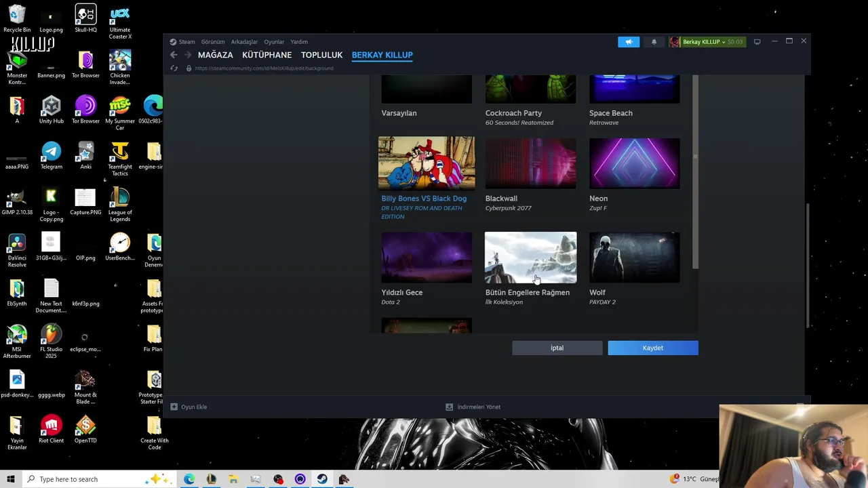Select the Monster Kontrol desktop shortcut
This screenshot has height=488, width=868.
pos(17,68)
